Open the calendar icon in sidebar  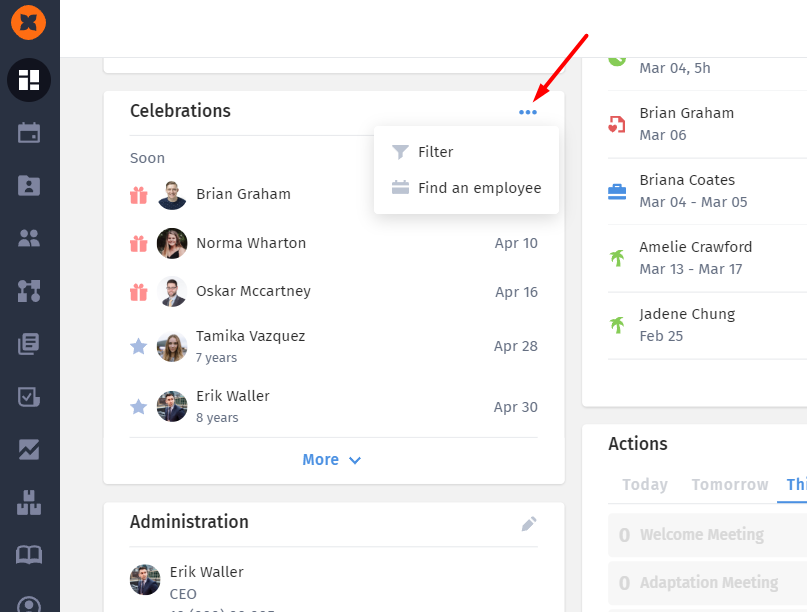[x=29, y=133]
